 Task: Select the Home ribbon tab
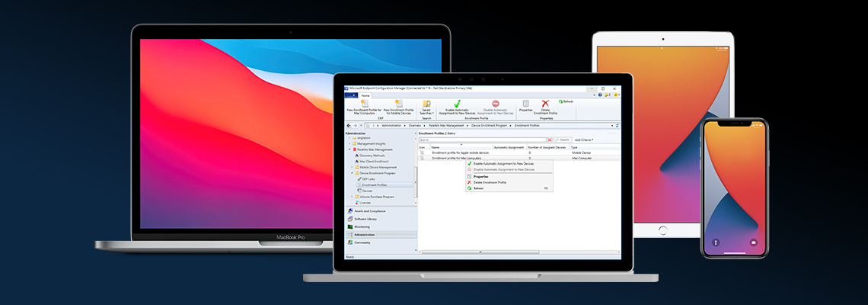pos(365,95)
